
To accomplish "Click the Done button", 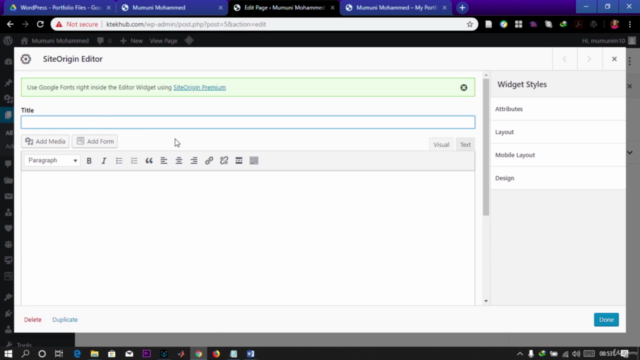I will 606,320.
